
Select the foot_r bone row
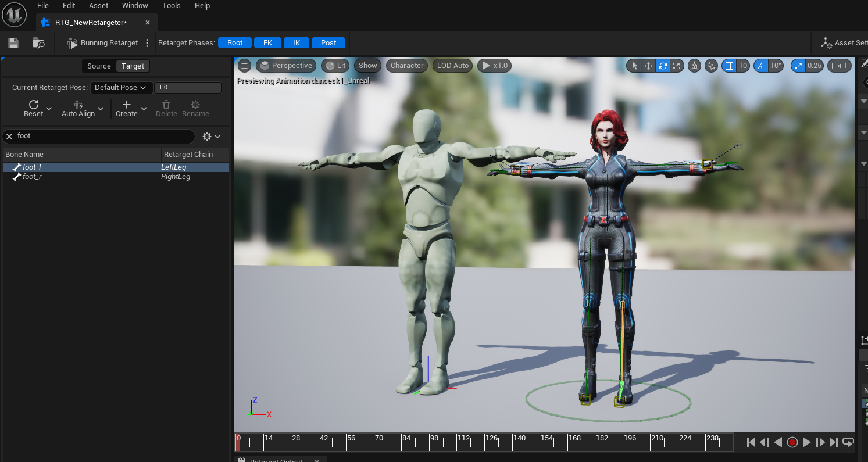32,177
